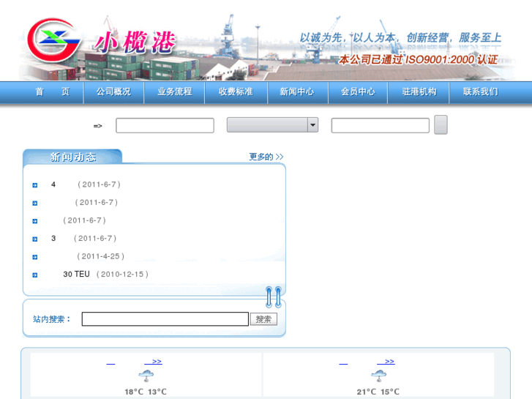
Task: Open >> link above 18°C forecast
Action: 154,362
